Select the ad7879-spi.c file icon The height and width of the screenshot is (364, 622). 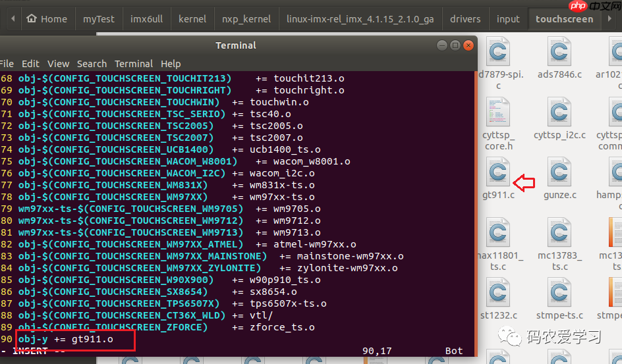[x=498, y=51]
